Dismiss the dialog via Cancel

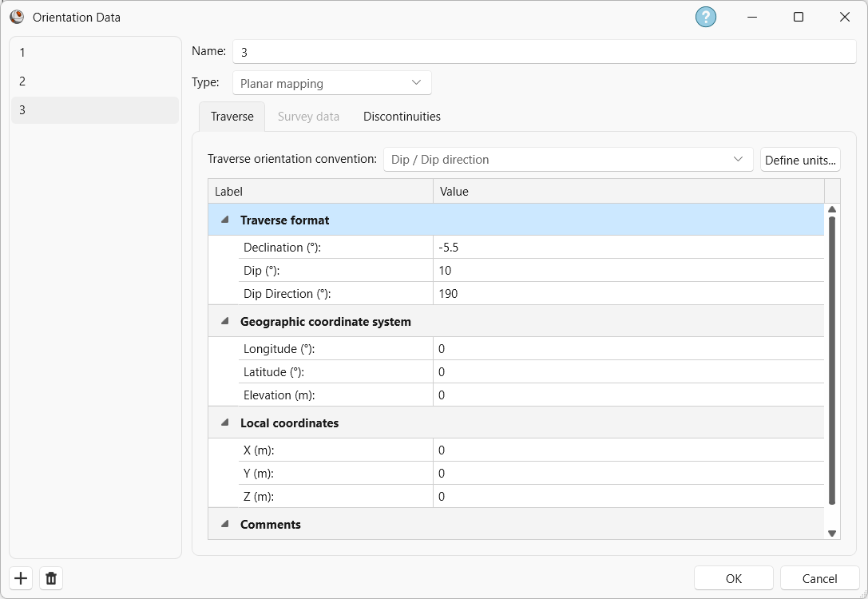[x=819, y=578]
